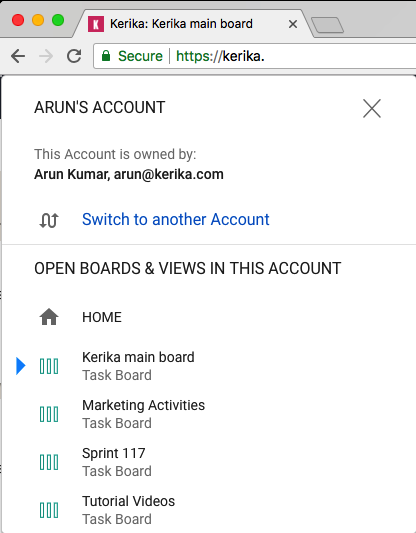Image resolution: width=416 pixels, height=533 pixels.
Task: Click the Home house icon
Action: coord(49,317)
